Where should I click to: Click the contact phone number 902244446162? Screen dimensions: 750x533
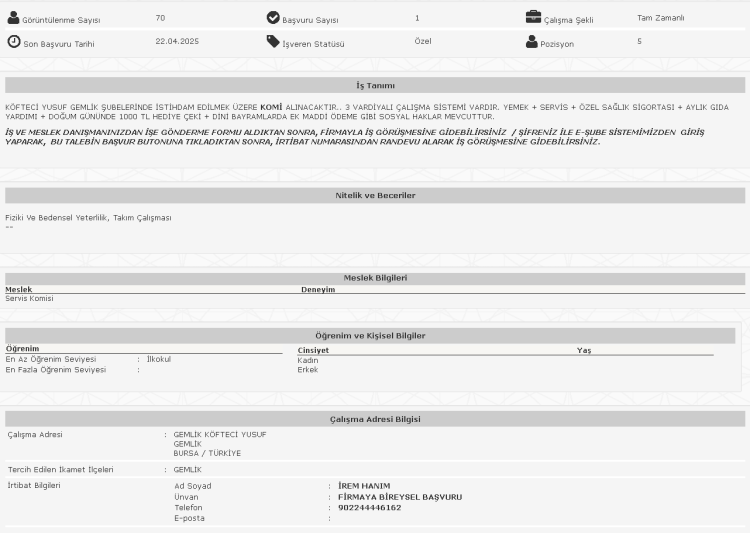(369, 508)
